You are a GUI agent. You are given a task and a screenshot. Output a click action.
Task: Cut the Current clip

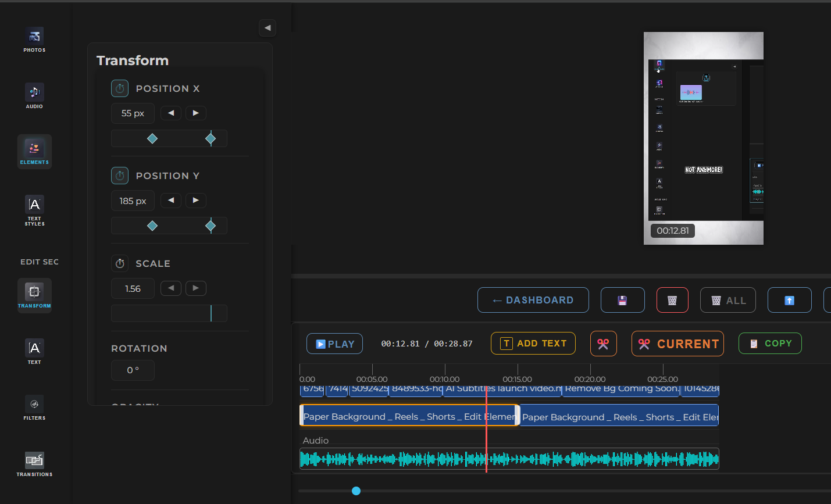coord(677,344)
